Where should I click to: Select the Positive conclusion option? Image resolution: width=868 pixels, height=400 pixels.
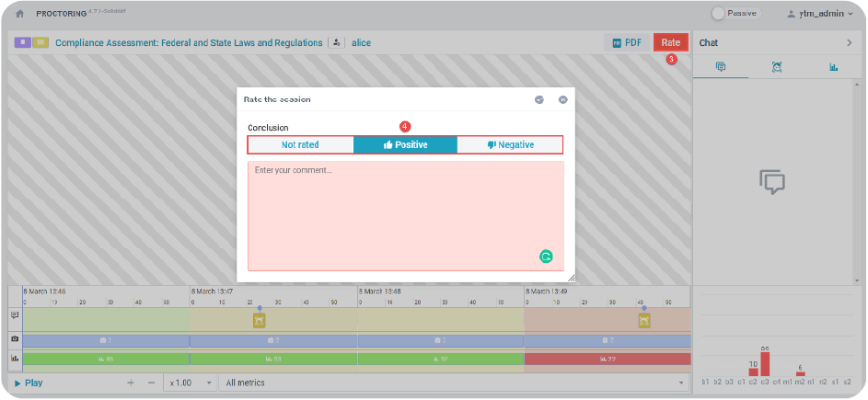[x=405, y=145]
